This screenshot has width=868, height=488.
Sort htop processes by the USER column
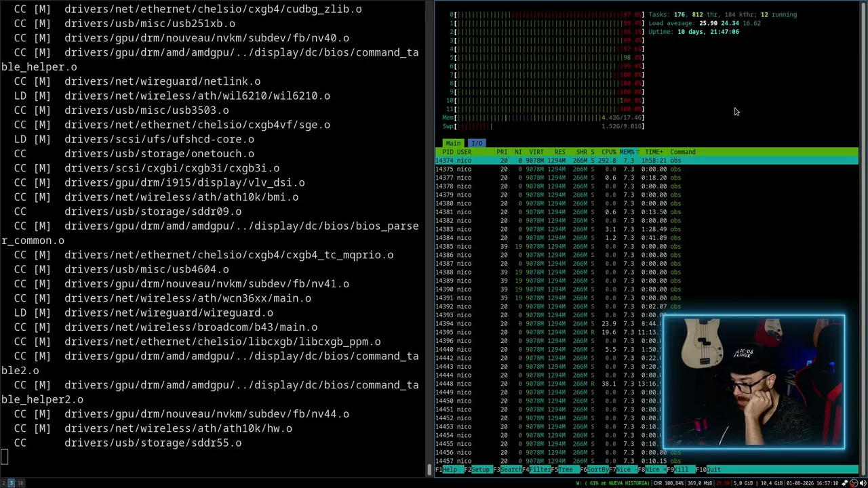pyautogui.click(x=464, y=152)
